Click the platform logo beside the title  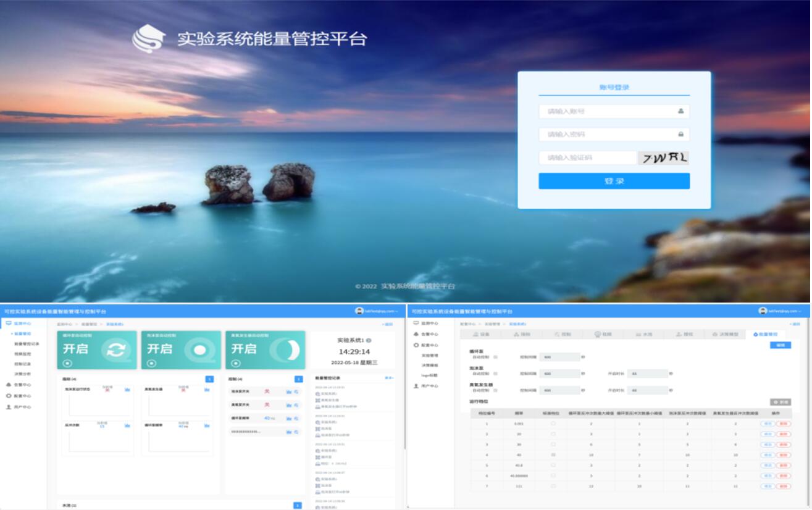(149, 38)
